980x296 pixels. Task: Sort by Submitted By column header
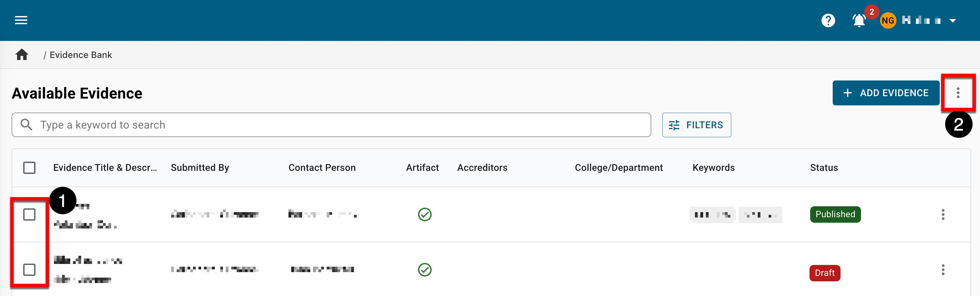(x=200, y=168)
